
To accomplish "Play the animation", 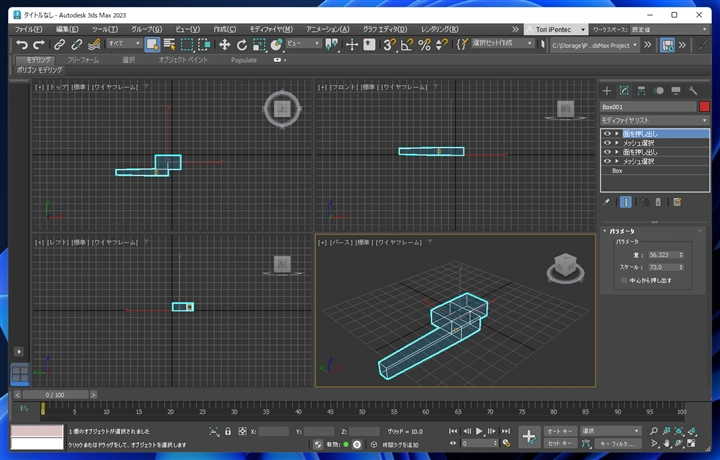I will 479,431.
